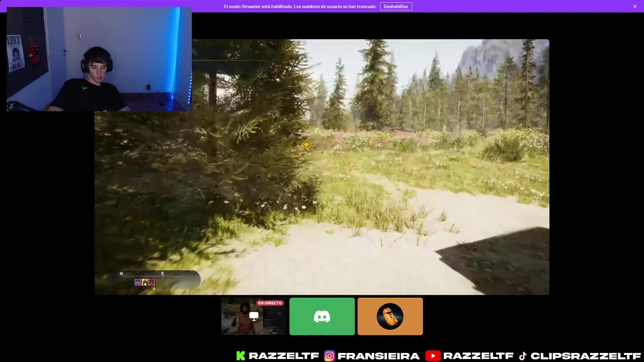
Task: Click the yellow diamond waypoint marker
Action: pyautogui.click(x=306, y=144)
